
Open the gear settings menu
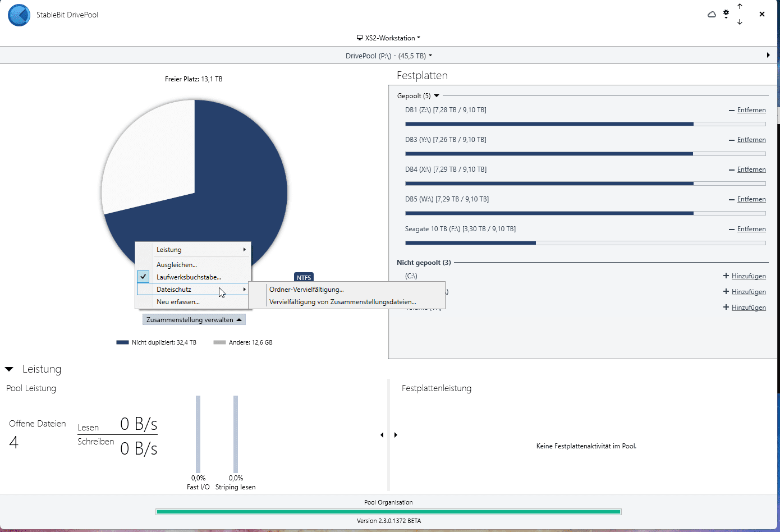[x=726, y=14]
